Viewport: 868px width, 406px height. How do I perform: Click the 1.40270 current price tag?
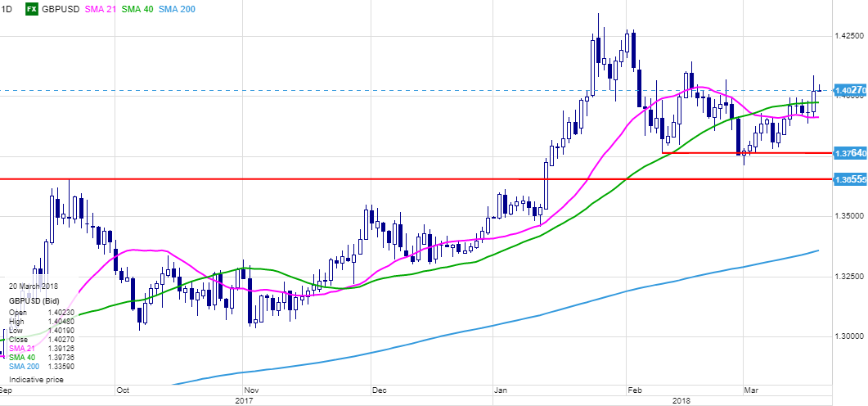tap(850, 90)
